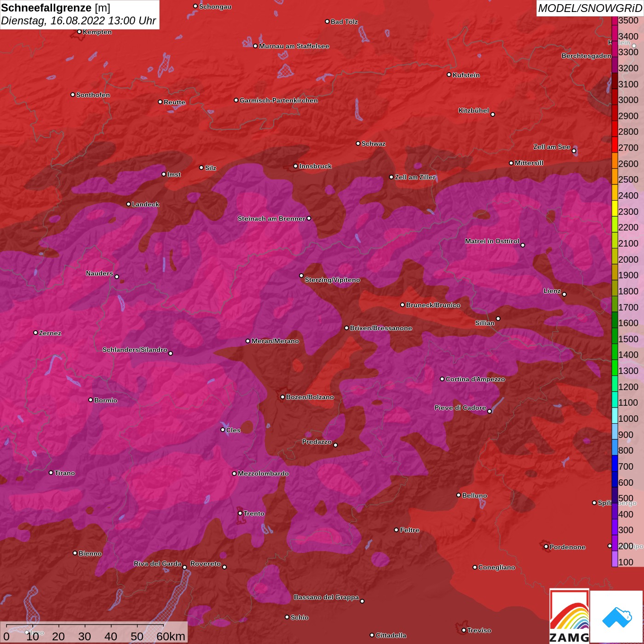Click the Pieve di Cadore label

tap(460, 408)
